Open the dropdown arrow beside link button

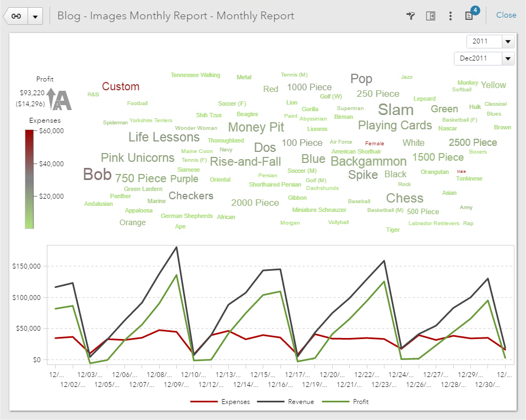pos(35,16)
